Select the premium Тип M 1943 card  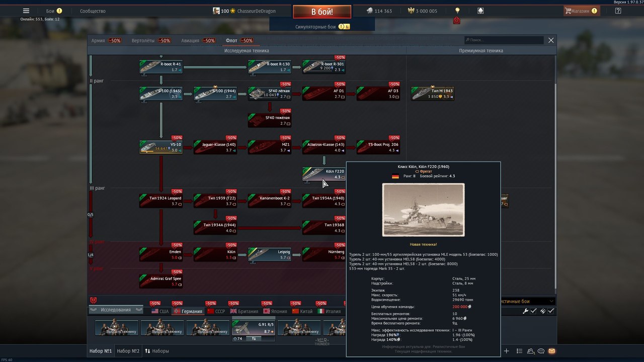(433, 94)
